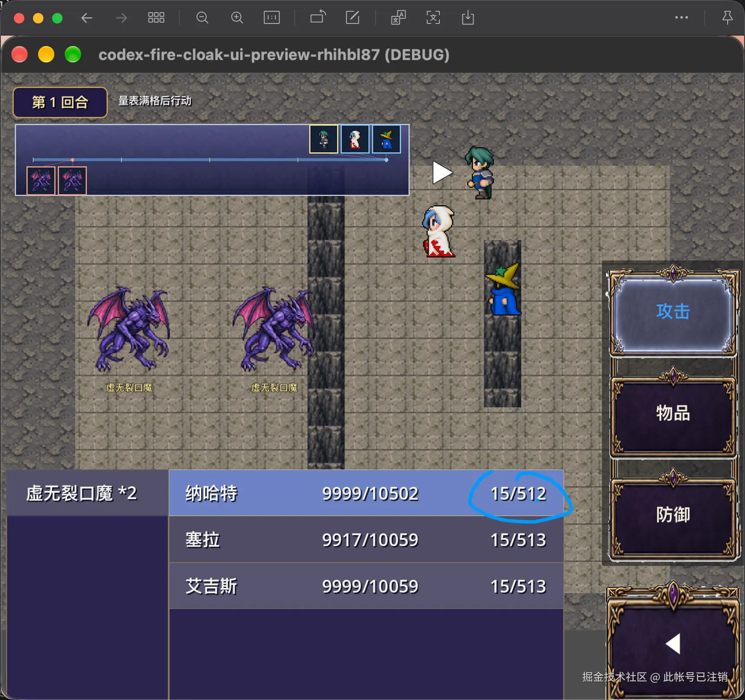Target the left 虚无裂口魔 demon sprite
This screenshot has width=745, height=700.
pyautogui.click(x=129, y=329)
